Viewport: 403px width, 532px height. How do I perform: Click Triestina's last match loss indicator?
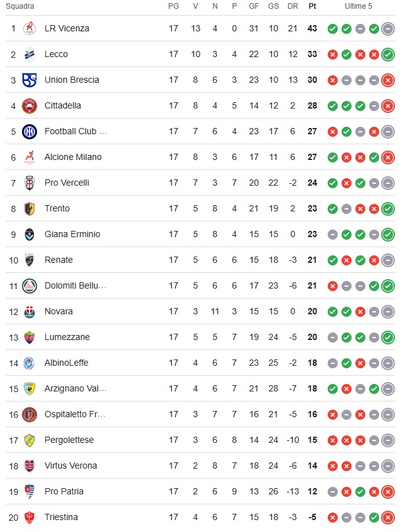(x=388, y=518)
